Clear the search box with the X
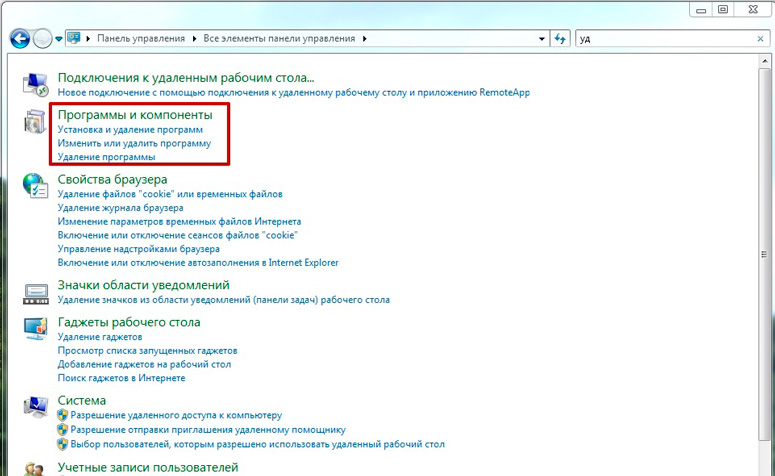Image resolution: width=775 pixels, height=476 pixels. coord(760,39)
